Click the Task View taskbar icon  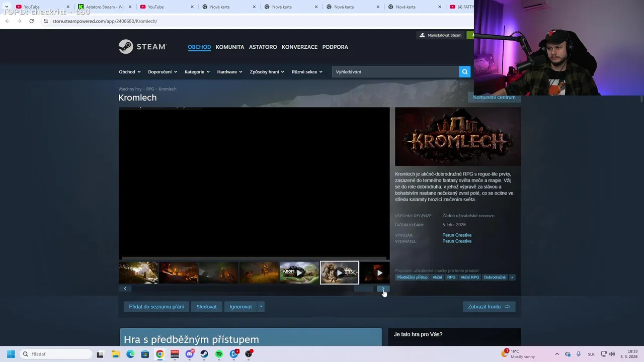pyautogui.click(x=100, y=354)
